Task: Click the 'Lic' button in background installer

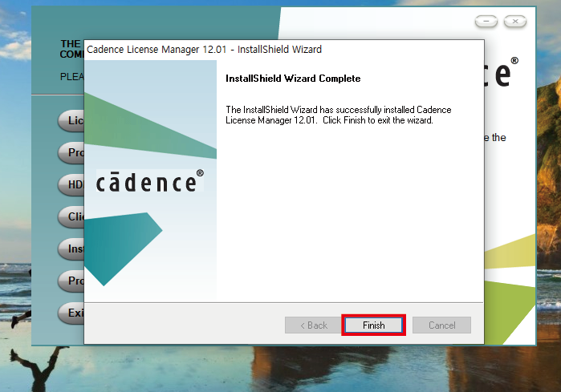Action: (x=71, y=121)
